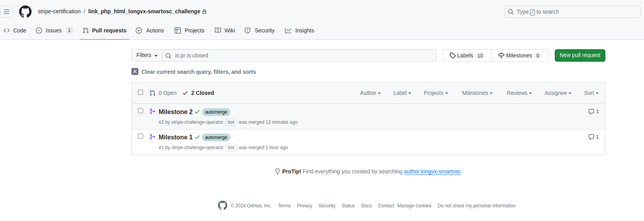Show the 0 Open pull requests
Image resolution: width=644 pixels, height=221 pixels.
click(163, 93)
